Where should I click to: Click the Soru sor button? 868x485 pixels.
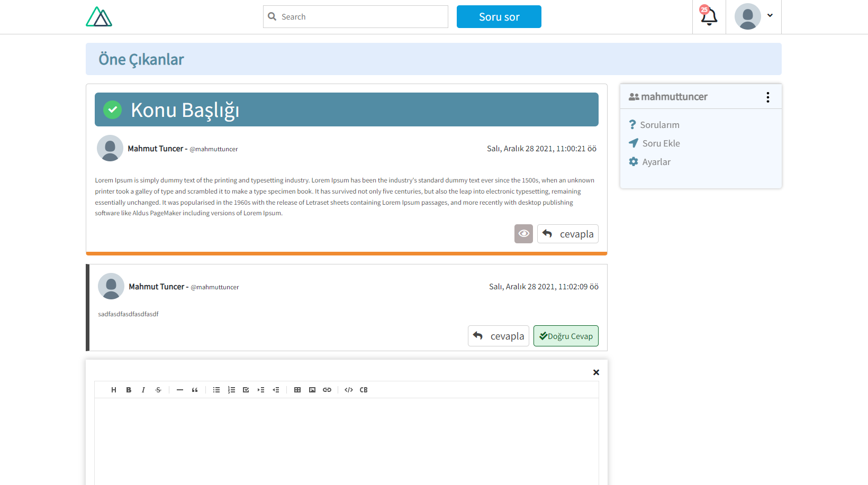point(499,16)
